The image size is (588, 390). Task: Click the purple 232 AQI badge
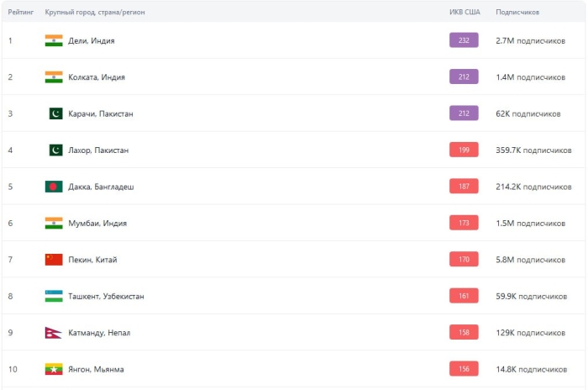464,40
